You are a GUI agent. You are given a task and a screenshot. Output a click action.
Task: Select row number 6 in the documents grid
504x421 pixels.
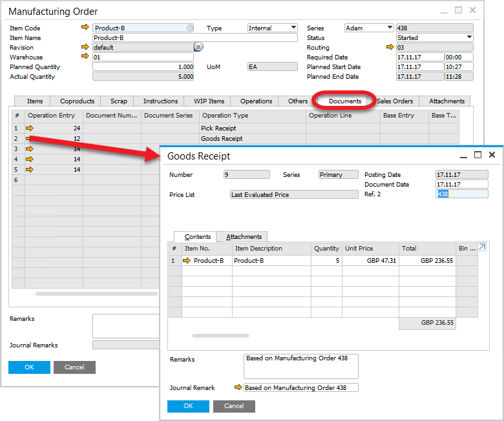(x=18, y=180)
